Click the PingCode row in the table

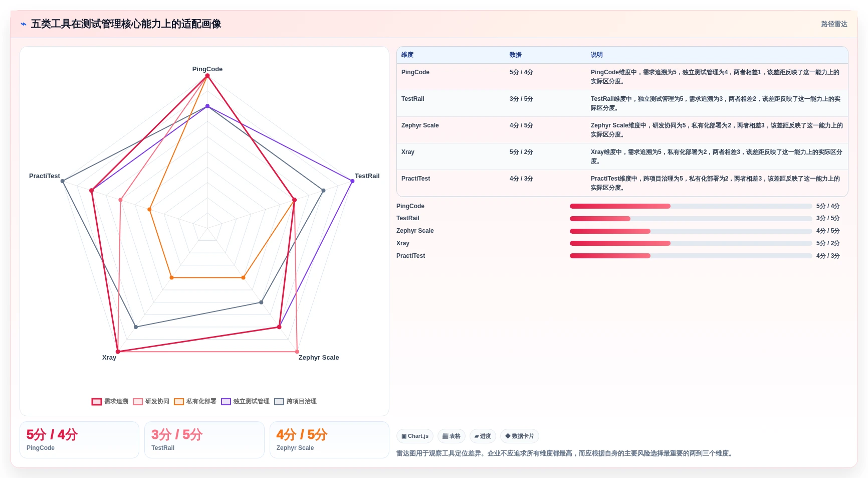coord(622,77)
